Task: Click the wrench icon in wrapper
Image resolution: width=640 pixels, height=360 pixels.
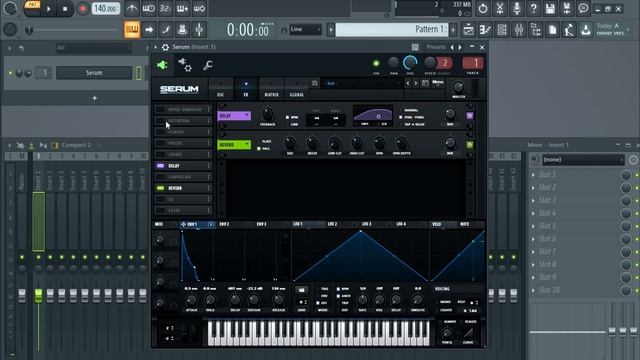Action: tap(208, 65)
